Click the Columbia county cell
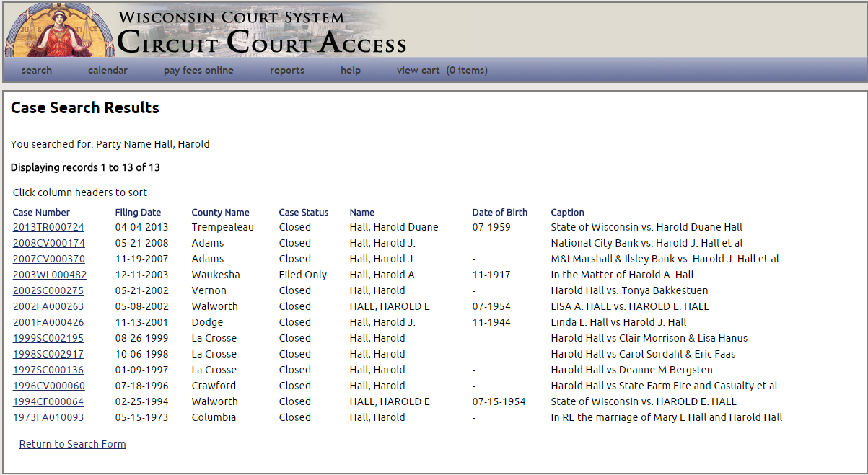 click(x=214, y=417)
